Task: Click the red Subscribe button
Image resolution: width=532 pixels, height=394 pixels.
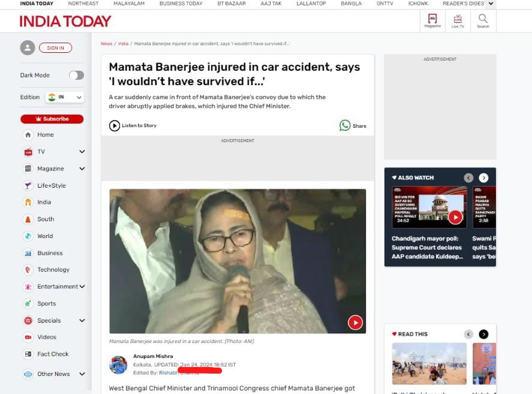Action: (x=52, y=119)
